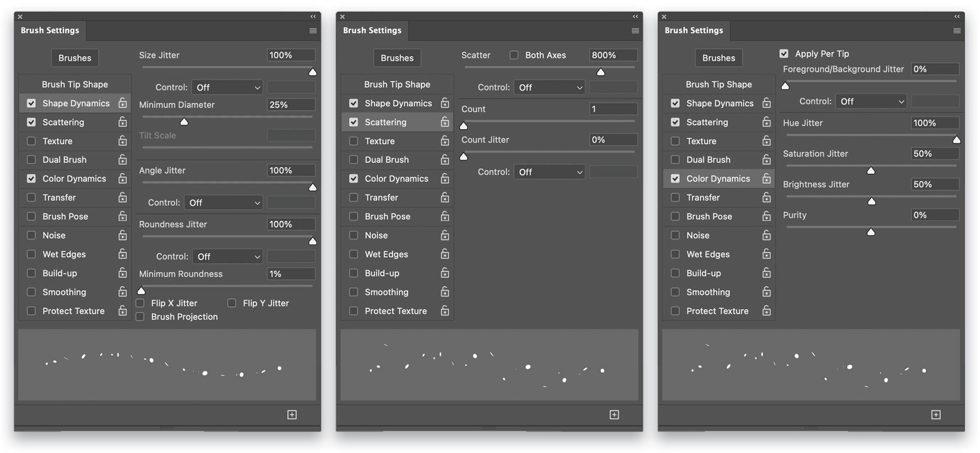Select Transfer in the Scatter panel's list
This screenshot has width=980, height=453.
[381, 197]
